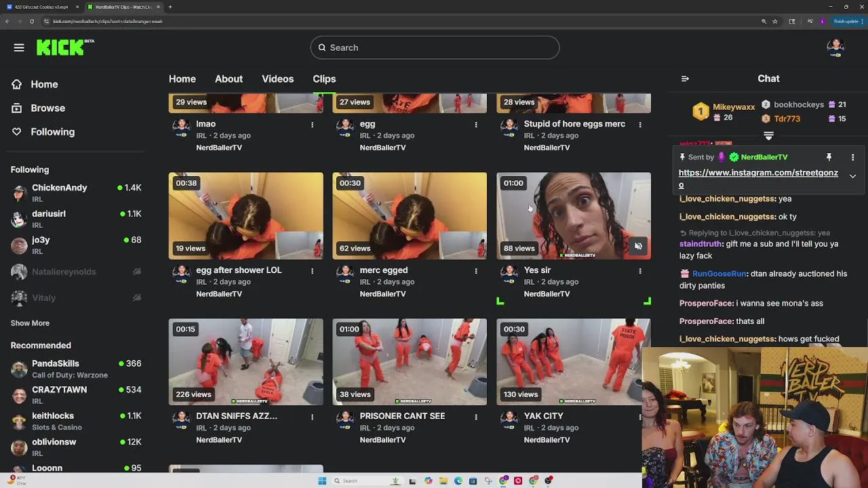The image size is (868, 488).
Task: Click NerdBallerTV name in the pinned message
Action: tap(764, 157)
